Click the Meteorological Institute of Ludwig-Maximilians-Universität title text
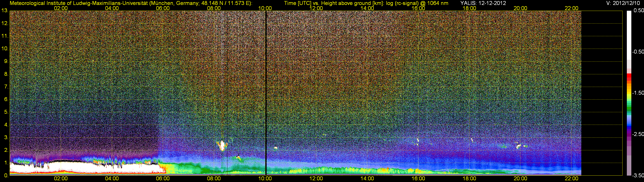Image resolution: width=644 pixels, height=182 pixels. point(131,3)
